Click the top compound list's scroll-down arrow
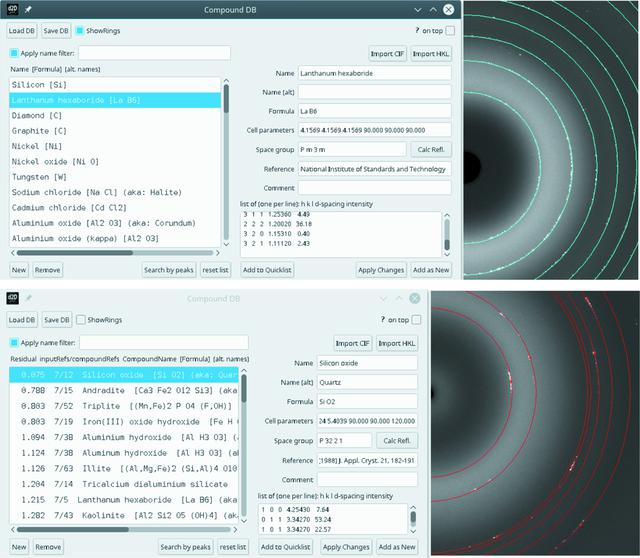Screen dimensions: 640x558 (226, 244)
